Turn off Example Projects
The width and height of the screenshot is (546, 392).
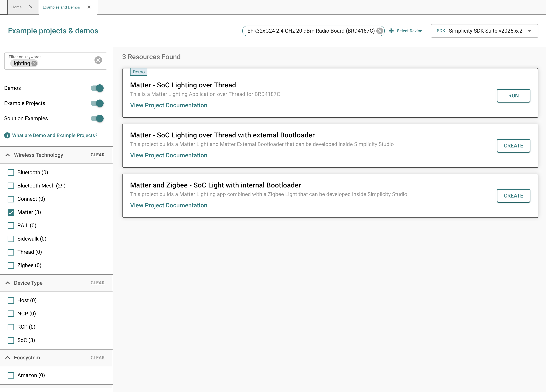point(97,103)
